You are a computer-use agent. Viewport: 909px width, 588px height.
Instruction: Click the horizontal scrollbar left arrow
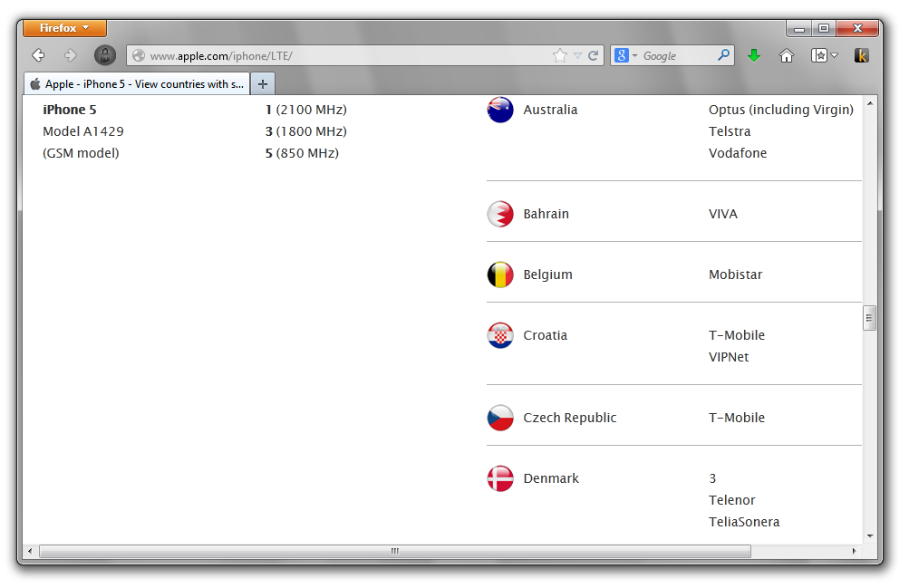(30, 551)
